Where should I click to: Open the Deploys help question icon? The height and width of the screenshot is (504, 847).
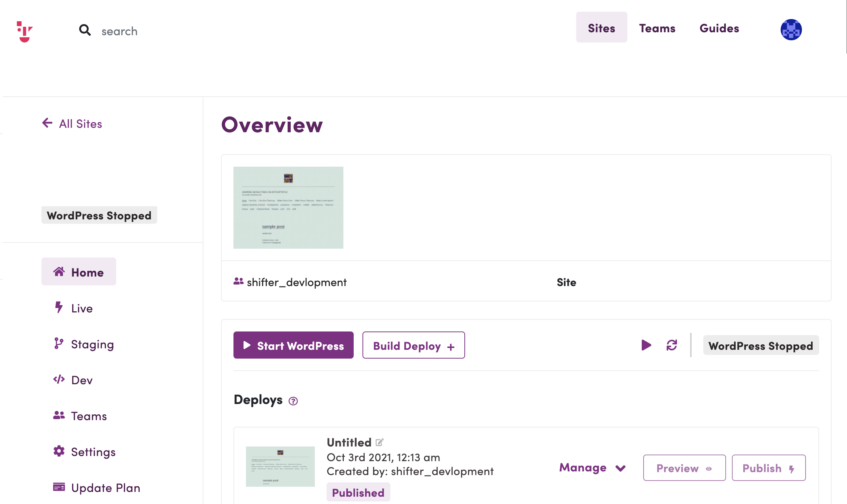(x=293, y=401)
